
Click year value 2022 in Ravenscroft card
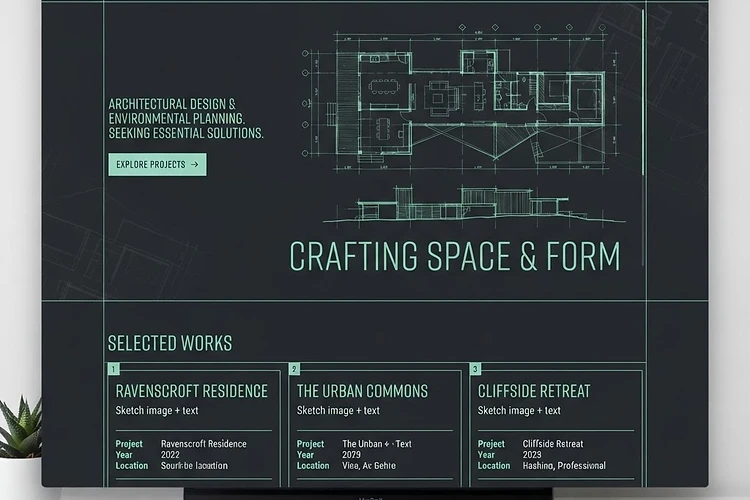click(x=170, y=455)
